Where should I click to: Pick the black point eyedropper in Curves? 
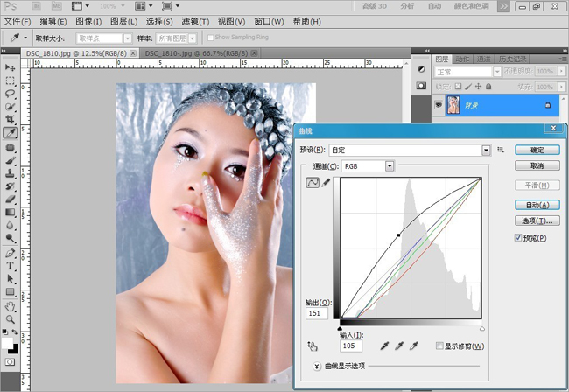coord(384,346)
